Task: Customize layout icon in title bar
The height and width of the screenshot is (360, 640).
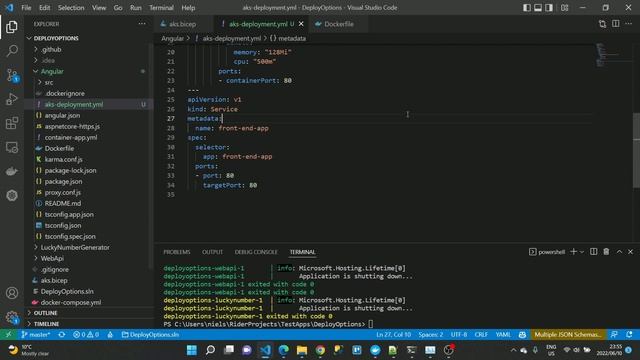Action: pos(564,8)
